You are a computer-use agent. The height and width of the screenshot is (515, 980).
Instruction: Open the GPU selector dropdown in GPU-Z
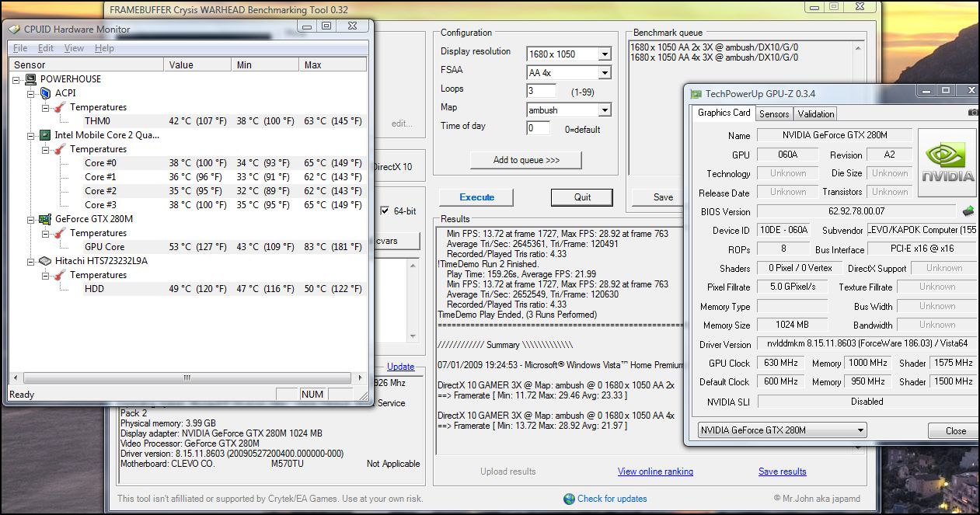860,430
